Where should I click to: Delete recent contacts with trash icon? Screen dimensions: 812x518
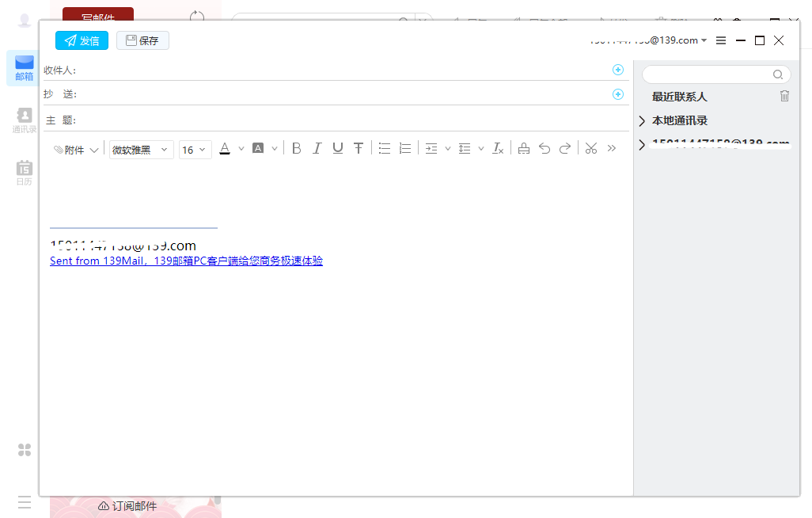point(784,96)
